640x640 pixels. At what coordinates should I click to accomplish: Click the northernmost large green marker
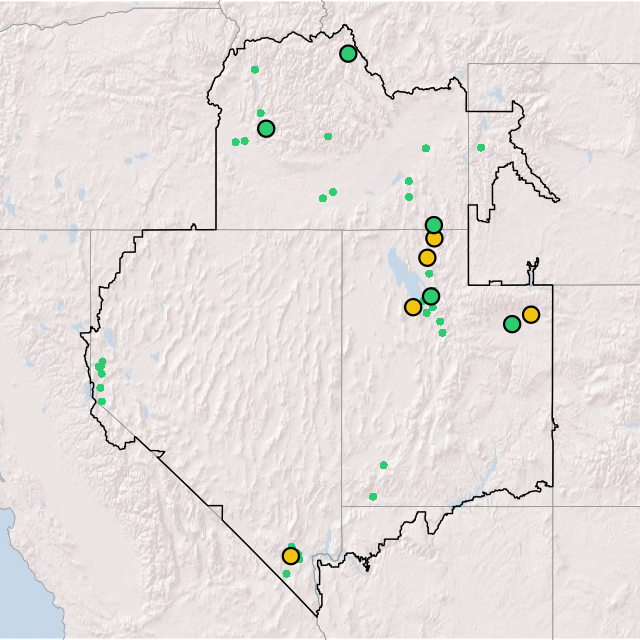coord(348,53)
